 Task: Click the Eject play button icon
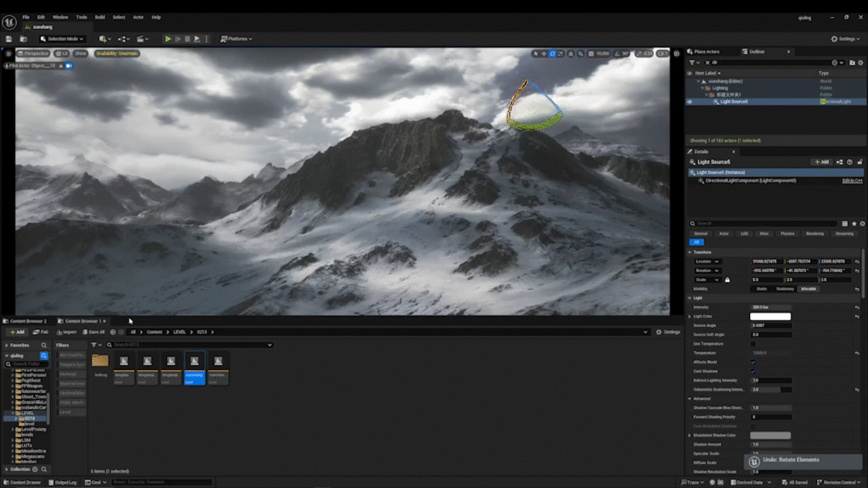pyautogui.click(x=197, y=39)
